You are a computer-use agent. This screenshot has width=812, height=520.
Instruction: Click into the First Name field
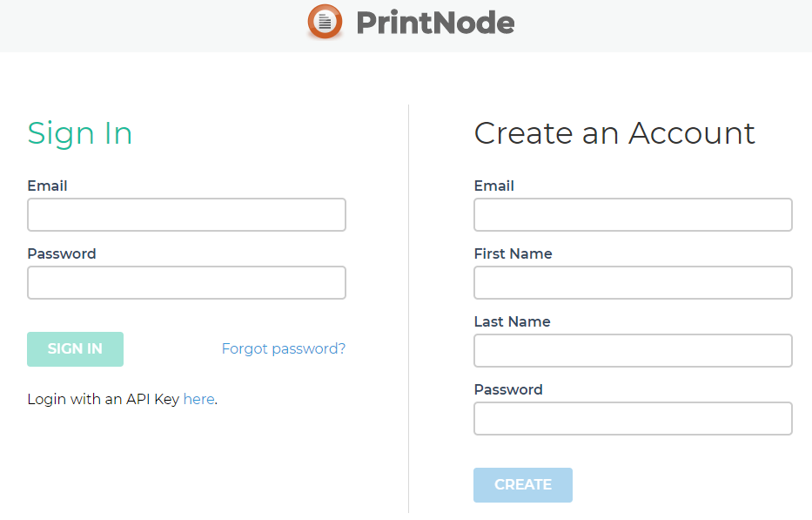tap(633, 283)
